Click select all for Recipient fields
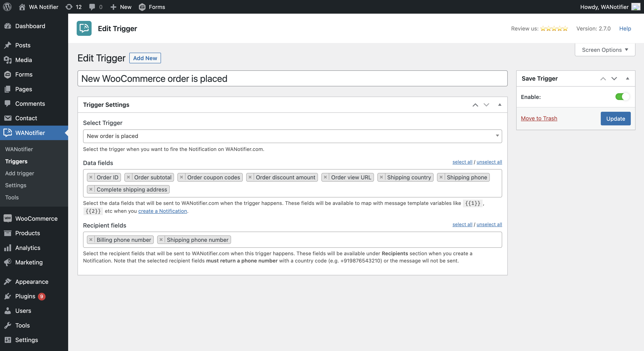 point(462,224)
